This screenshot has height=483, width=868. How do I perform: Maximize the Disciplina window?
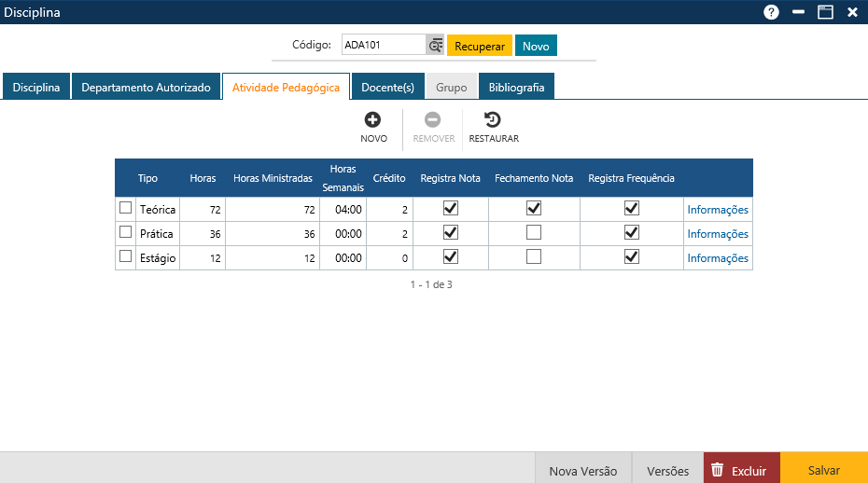click(825, 12)
